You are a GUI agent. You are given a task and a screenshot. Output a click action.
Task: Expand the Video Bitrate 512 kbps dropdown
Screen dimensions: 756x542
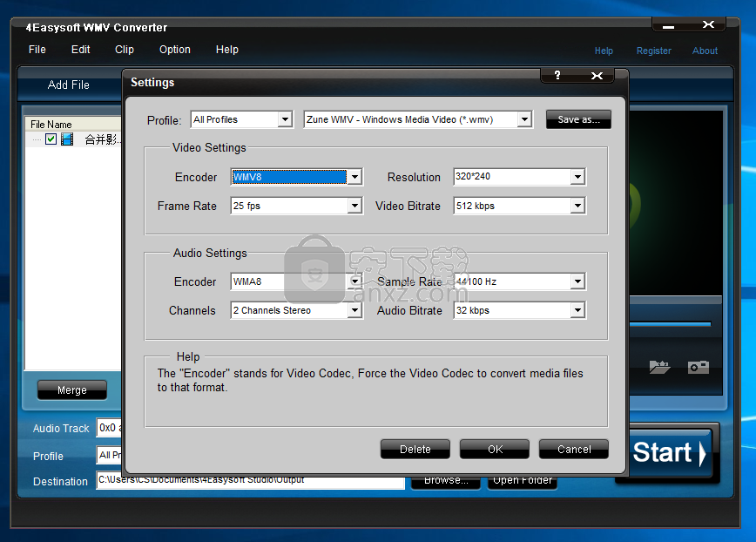[577, 206]
